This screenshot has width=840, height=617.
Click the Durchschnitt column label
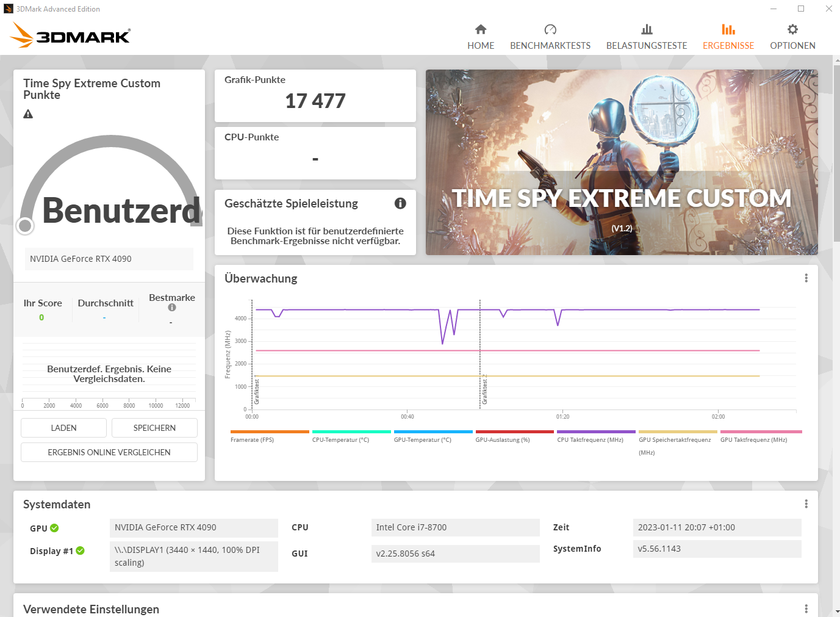click(x=106, y=303)
